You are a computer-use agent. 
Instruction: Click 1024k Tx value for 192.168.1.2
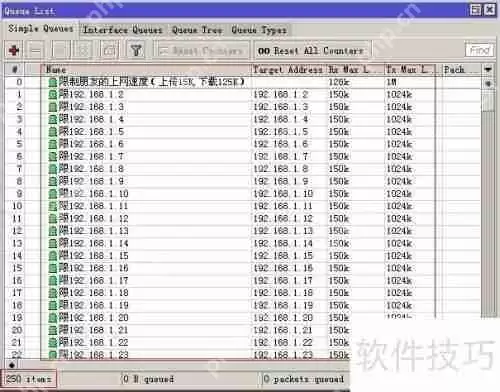[x=399, y=95]
